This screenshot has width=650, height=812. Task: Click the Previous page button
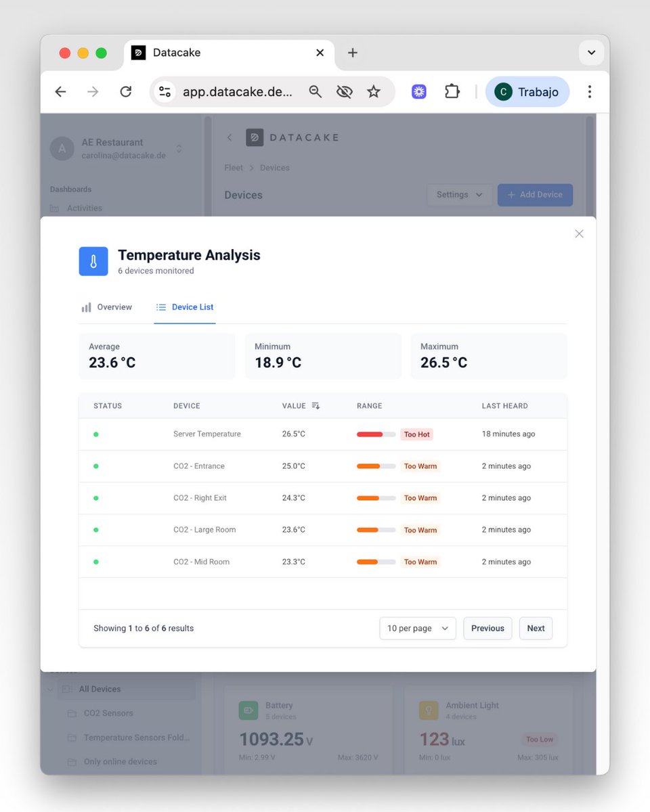(x=487, y=629)
